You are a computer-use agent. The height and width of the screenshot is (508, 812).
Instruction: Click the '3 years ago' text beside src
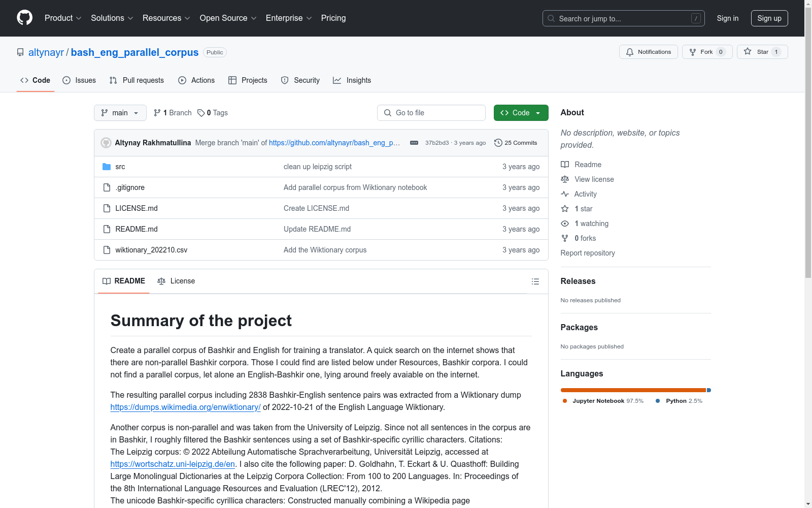(521, 167)
